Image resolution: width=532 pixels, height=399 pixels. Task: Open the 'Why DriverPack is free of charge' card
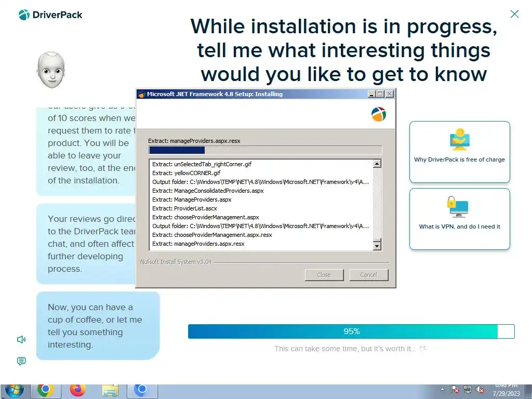pyautogui.click(x=459, y=152)
